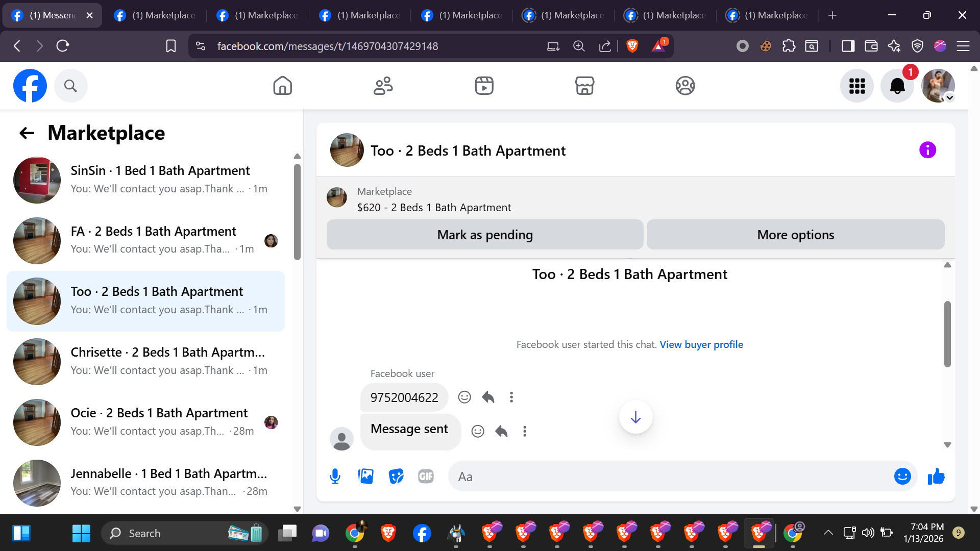This screenshot has height=551, width=980.
Task: Open conversation information purple icon
Action: pyautogui.click(x=927, y=150)
